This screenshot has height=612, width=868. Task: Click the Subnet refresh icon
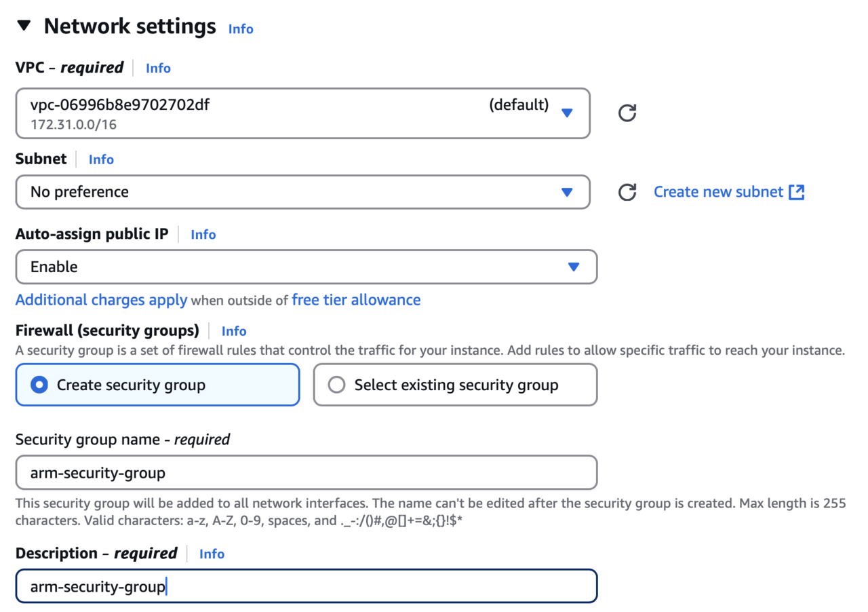(627, 192)
